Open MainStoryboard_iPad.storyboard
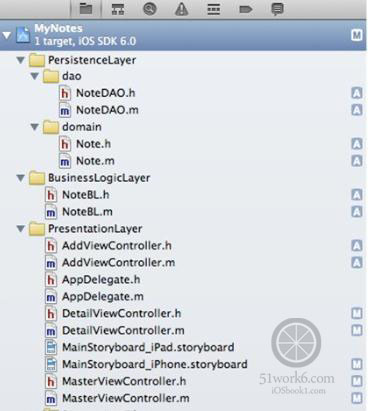The image size is (368, 411). (x=148, y=347)
